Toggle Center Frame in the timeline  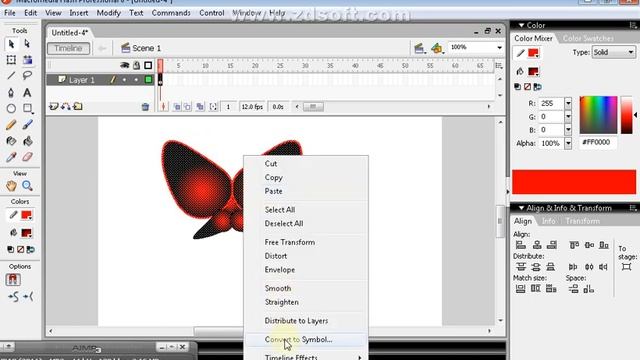click(163, 107)
